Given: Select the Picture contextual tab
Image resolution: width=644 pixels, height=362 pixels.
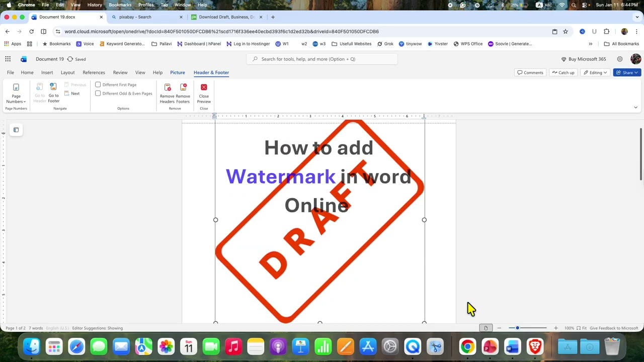Looking at the screenshot, I should tap(177, 72).
